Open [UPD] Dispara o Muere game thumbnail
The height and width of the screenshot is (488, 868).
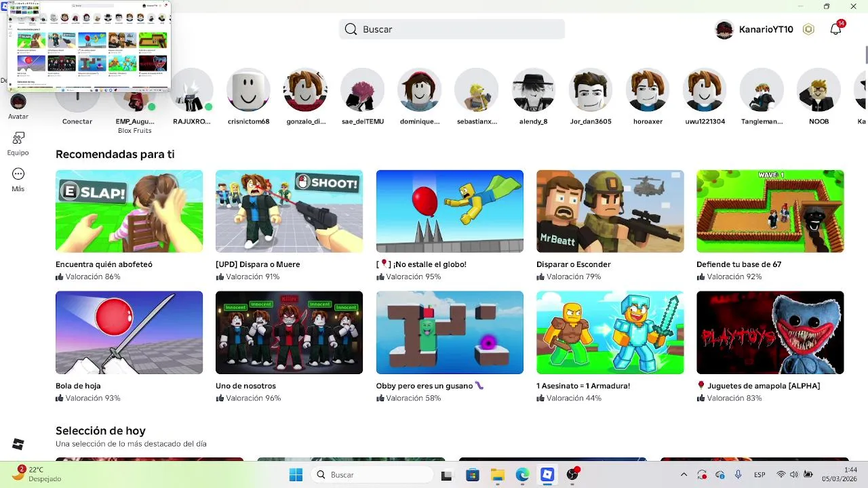(289, 211)
